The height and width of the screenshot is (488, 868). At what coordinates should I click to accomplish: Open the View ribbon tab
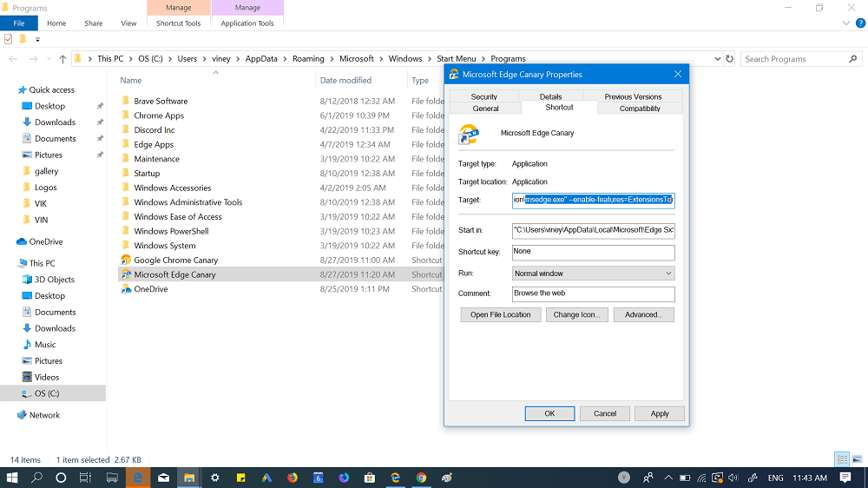tap(128, 23)
